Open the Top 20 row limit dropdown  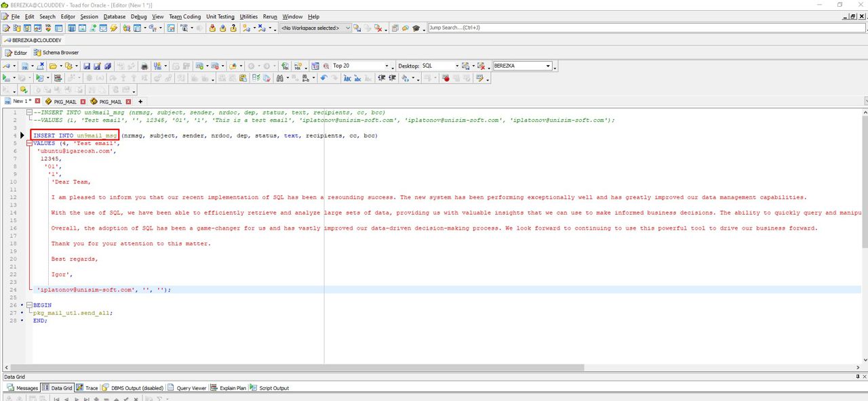point(388,66)
